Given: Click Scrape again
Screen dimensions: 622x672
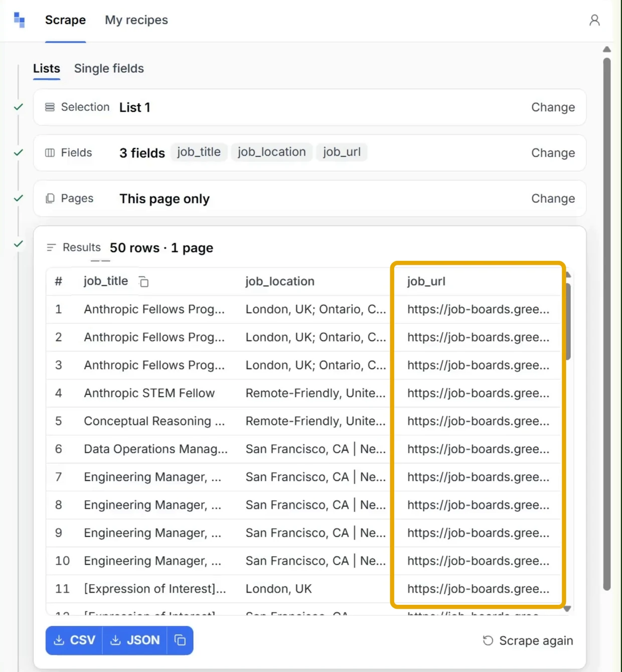Looking at the screenshot, I should click(x=528, y=641).
